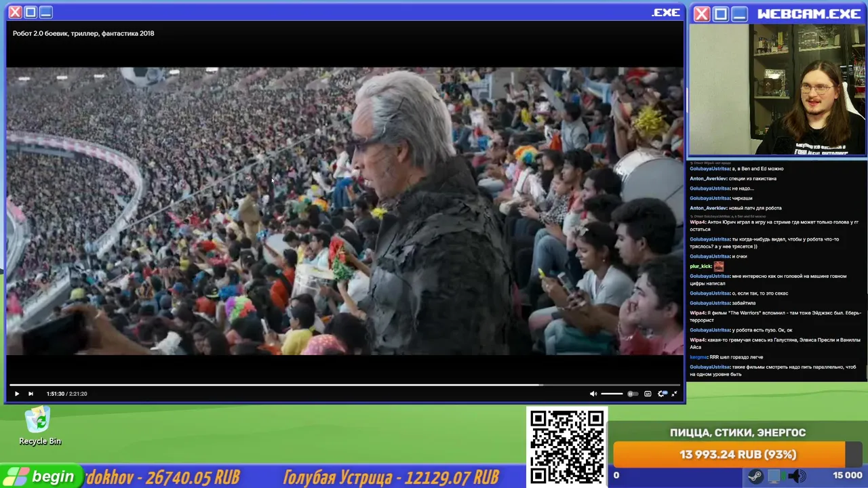Click plur_kick's emote image in chat

719,266
